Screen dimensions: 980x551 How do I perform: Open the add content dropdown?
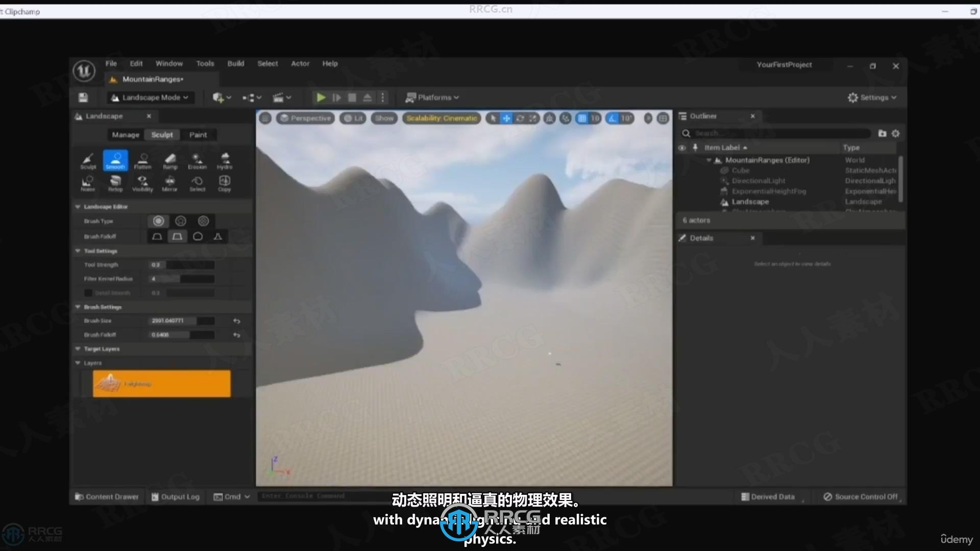point(222,97)
